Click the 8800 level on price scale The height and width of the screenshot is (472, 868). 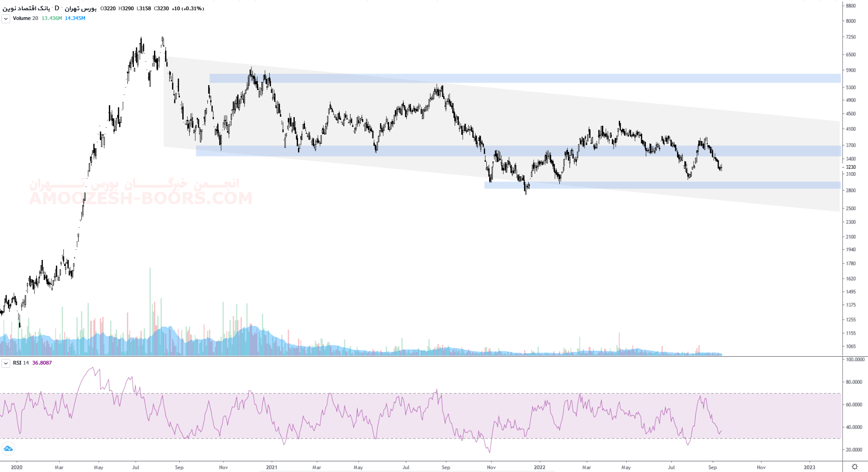851,6
